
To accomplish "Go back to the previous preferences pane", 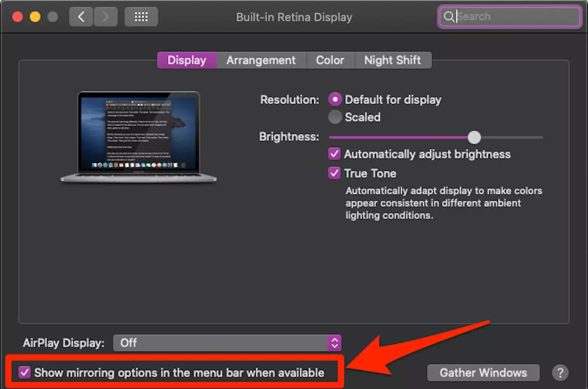I will (x=81, y=17).
